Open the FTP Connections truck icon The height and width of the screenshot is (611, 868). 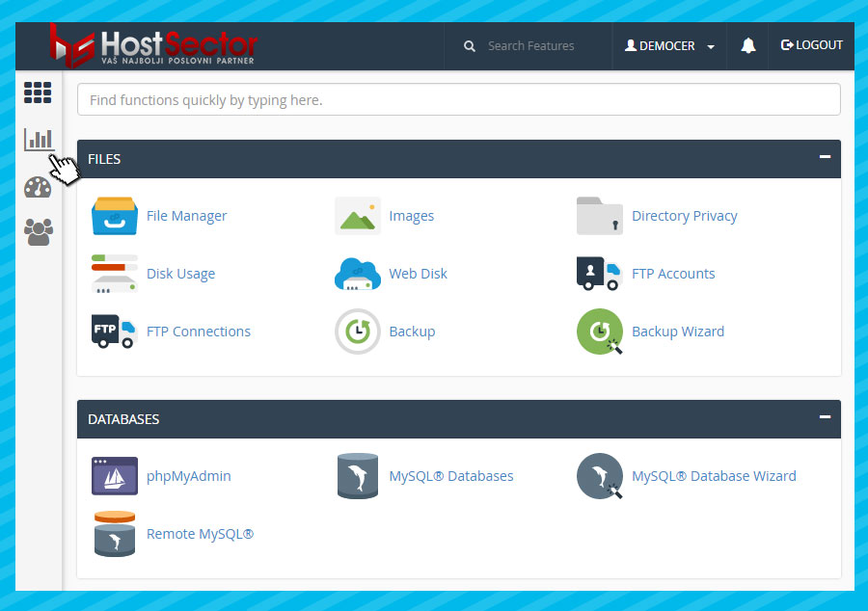[115, 332]
